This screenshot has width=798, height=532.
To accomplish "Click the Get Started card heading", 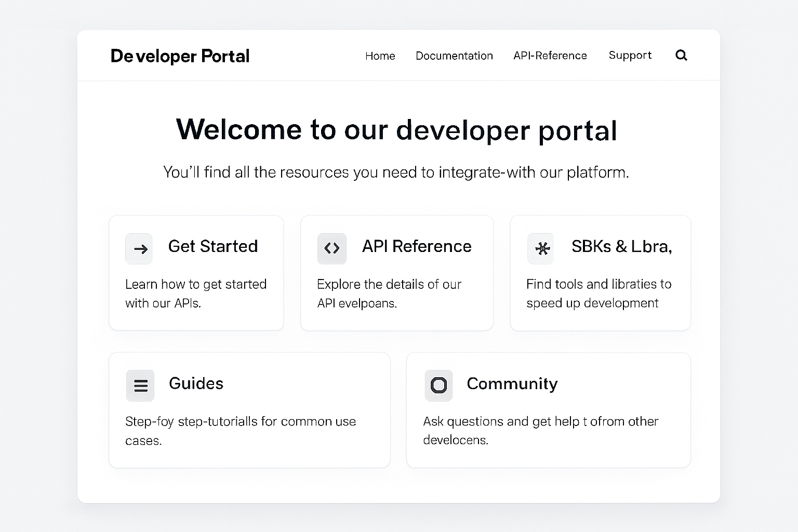I will (x=213, y=246).
